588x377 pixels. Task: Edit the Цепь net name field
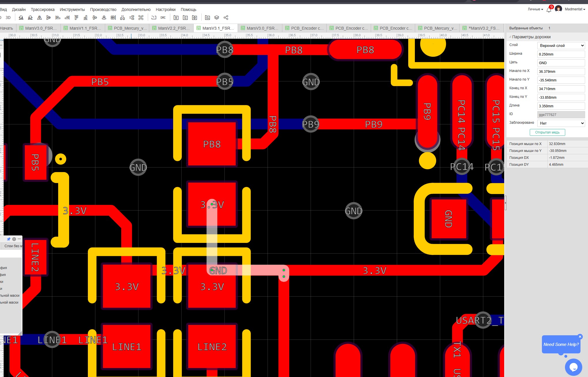(x=561, y=63)
